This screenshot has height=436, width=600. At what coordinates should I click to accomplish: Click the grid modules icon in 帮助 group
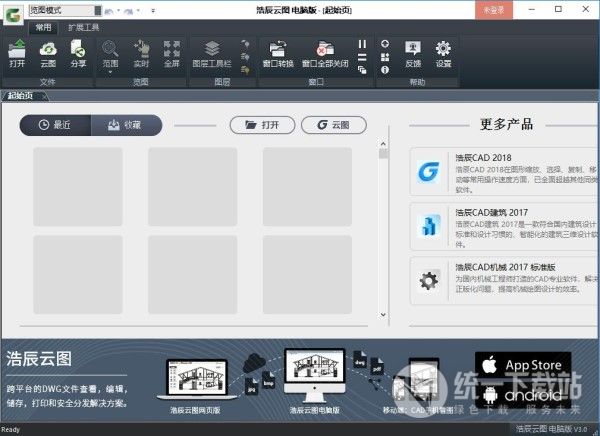385,57
